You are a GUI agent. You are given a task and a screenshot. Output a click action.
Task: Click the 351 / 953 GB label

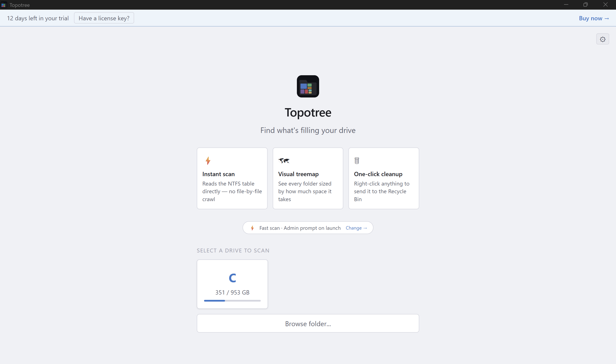tap(232, 292)
